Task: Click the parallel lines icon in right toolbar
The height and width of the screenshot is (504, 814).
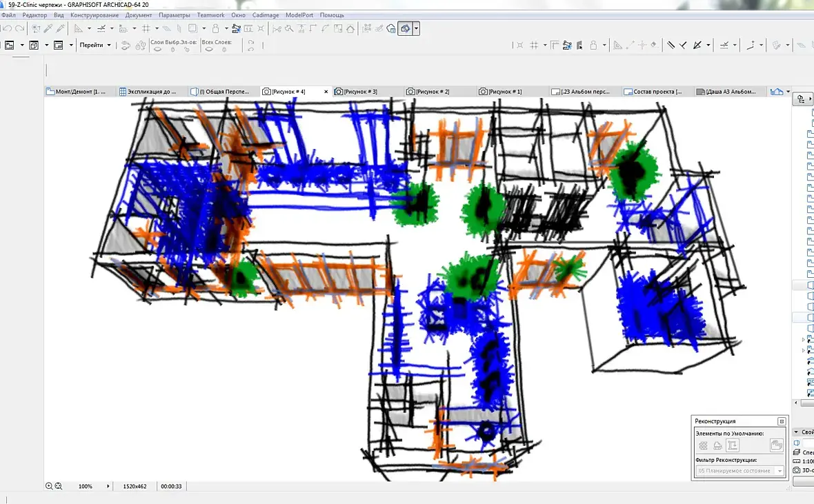Action: pyautogui.click(x=671, y=45)
